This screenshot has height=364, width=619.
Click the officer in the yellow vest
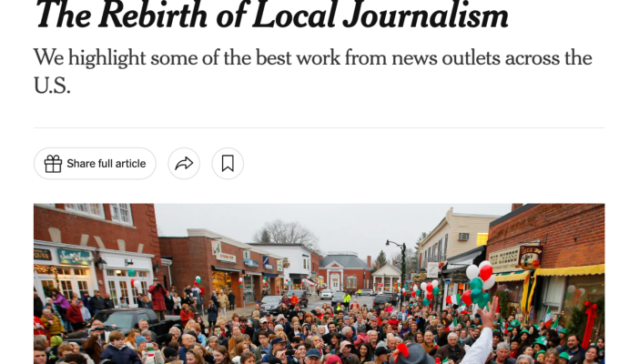point(347,298)
